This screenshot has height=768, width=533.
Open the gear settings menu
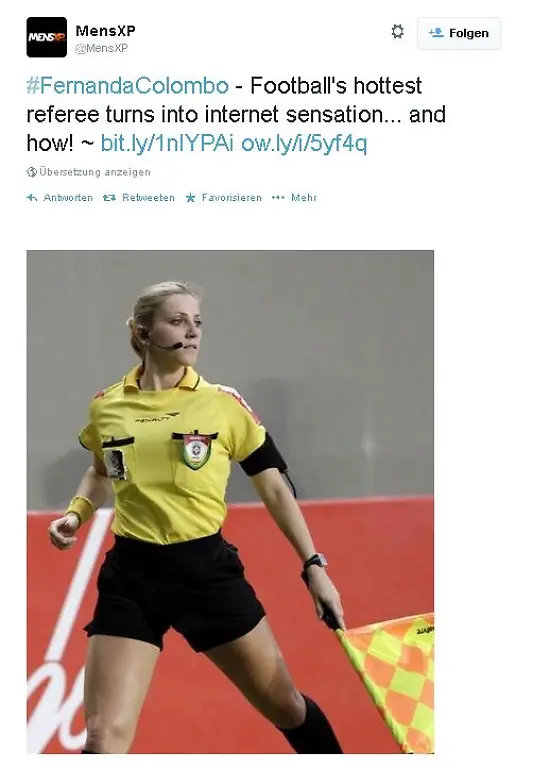(x=397, y=32)
